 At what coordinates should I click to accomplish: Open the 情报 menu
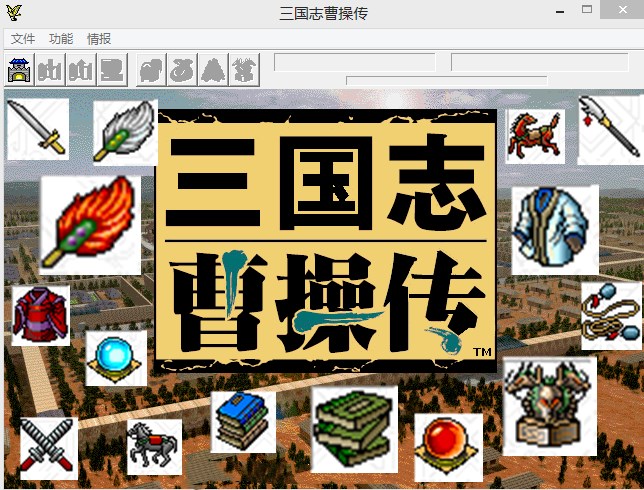coord(99,39)
